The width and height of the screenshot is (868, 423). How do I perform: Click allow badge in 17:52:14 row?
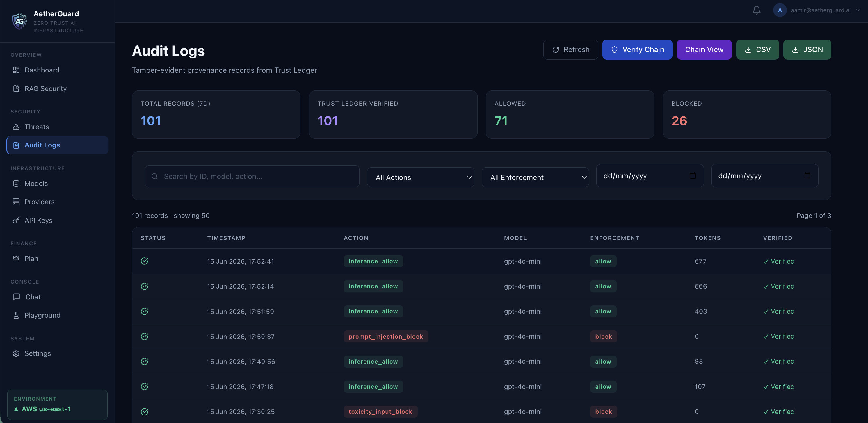pyautogui.click(x=603, y=286)
